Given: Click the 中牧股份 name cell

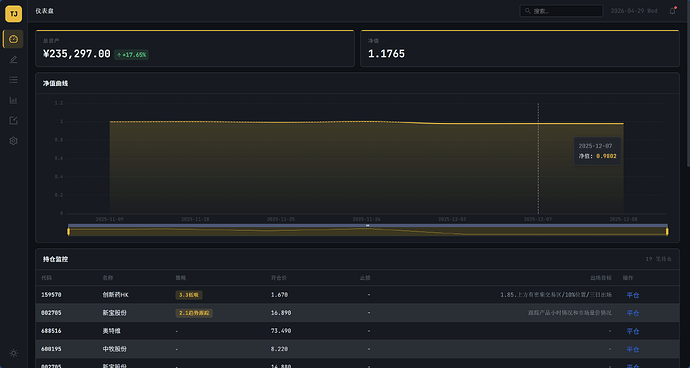Looking at the screenshot, I should pyautogui.click(x=115, y=349).
